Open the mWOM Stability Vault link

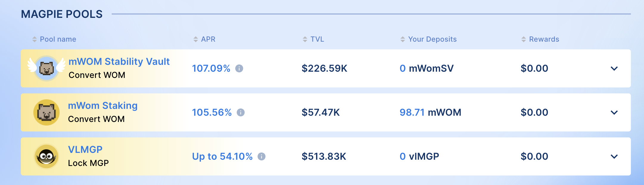tap(119, 62)
